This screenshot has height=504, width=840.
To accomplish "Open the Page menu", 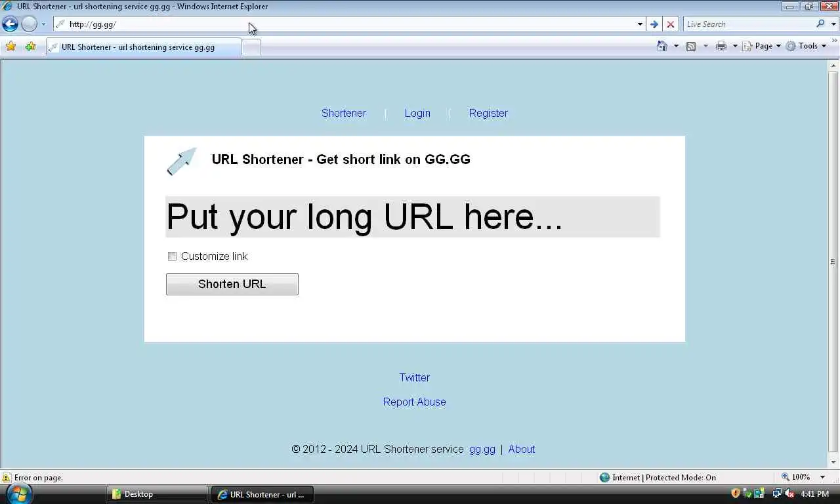I will 762,46.
